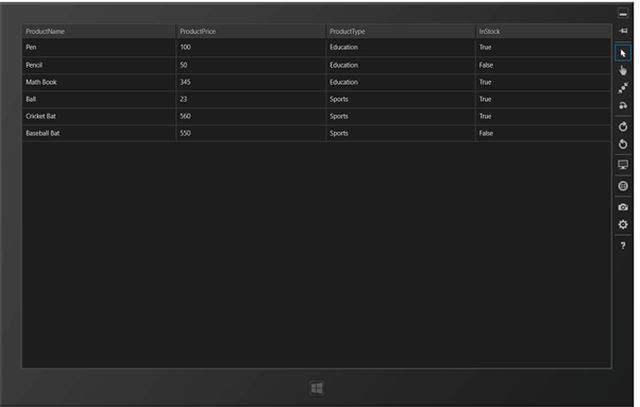This screenshot has width=640, height=407.
Task: Enable pinch/zoom touch mode
Action: pyautogui.click(x=623, y=88)
